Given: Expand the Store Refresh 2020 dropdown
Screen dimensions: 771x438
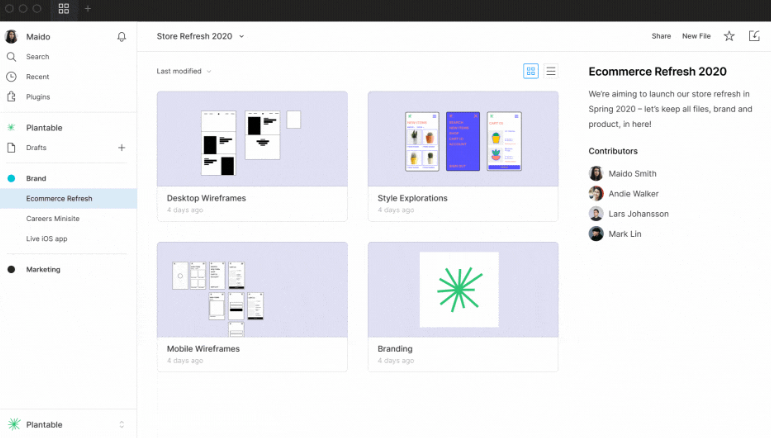Looking at the screenshot, I should point(241,36).
